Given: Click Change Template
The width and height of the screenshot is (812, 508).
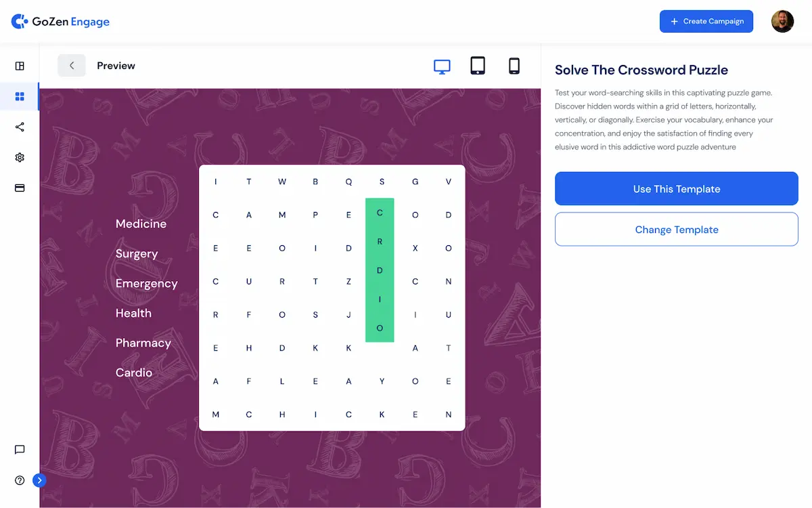Looking at the screenshot, I should (676, 229).
